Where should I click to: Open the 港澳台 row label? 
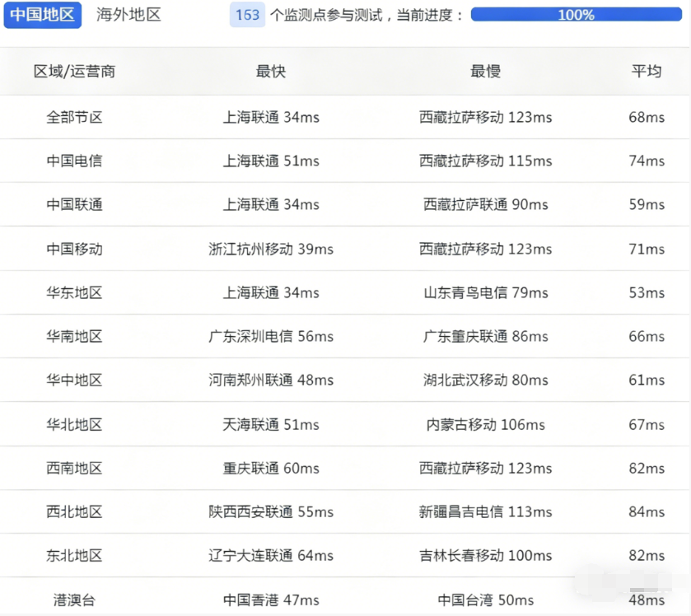coord(74,600)
